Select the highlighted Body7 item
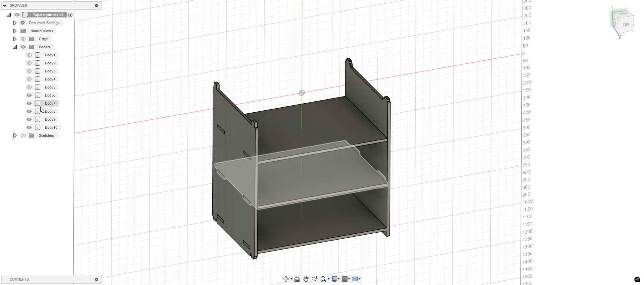 pyautogui.click(x=50, y=103)
